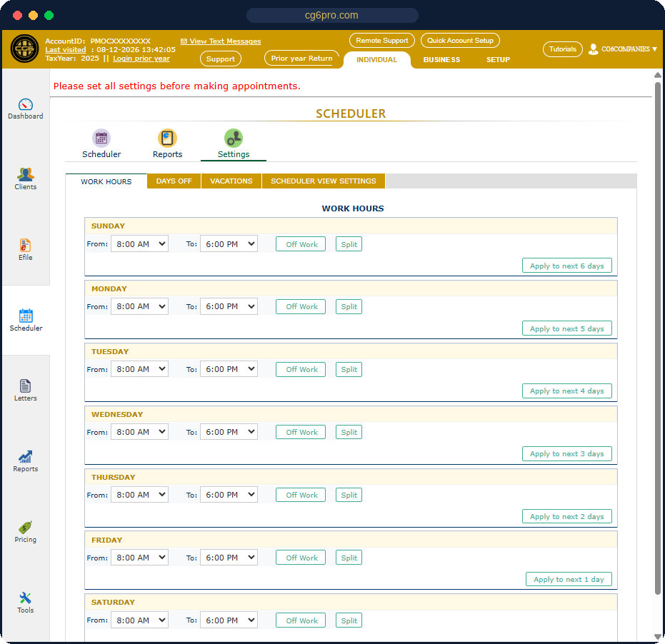
Task: Open the View Text Messages link
Action: [x=225, y=41]
